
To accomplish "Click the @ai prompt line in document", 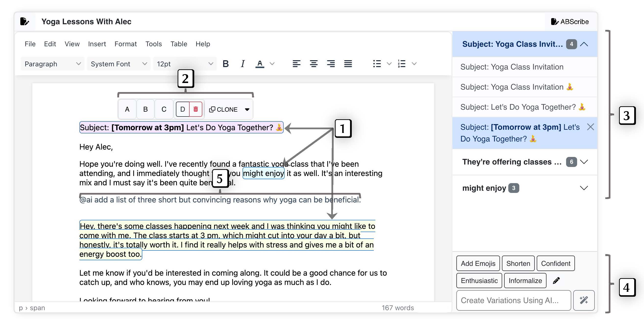I will point(220,200).
